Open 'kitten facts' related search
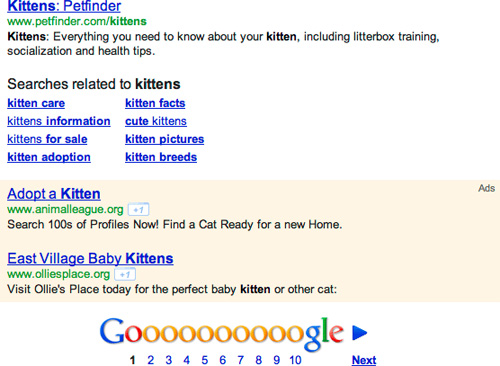This screenshot has width=500, height=366. click(155, 103)
